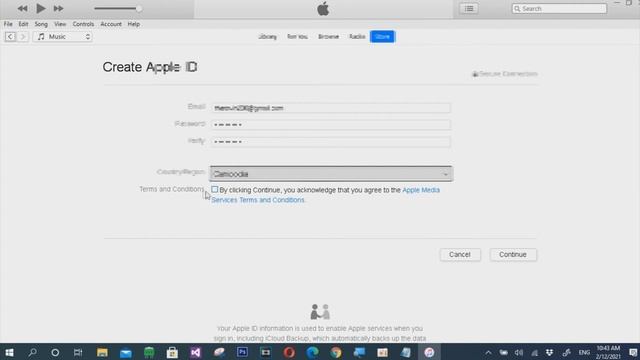Image resolution: width=640 pixels, height=360 pixels.
Task: Switch to the Browse tab
Action: [329, 37]
